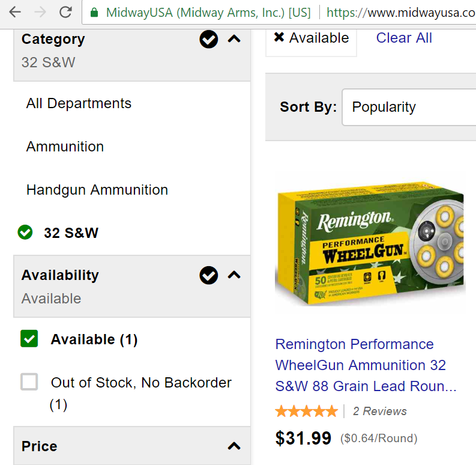Remove Available filter via X icon
The width and height of the screenshot is (476, 465).
(279, 37)
